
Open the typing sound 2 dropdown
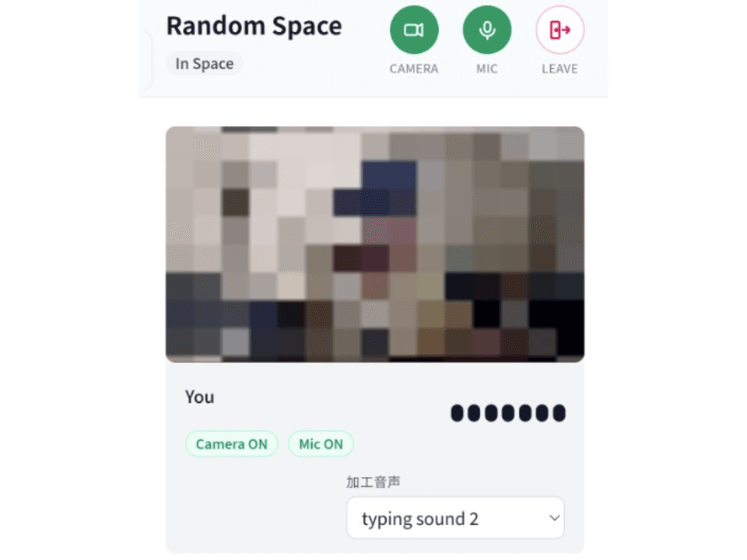(x=455, y=518)
